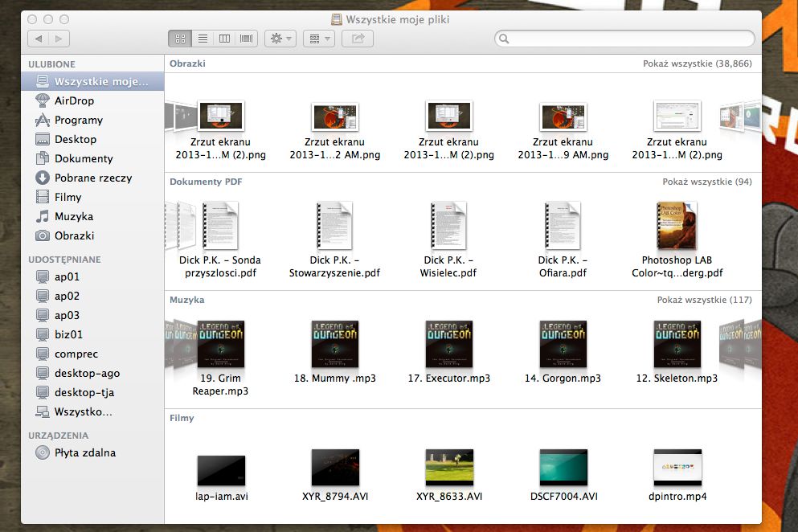Select Dick P.K. - Sonda przyszlosci.pdf
Image resolution: width=798 pixels, height=532 pixels.
click(220, 240)
